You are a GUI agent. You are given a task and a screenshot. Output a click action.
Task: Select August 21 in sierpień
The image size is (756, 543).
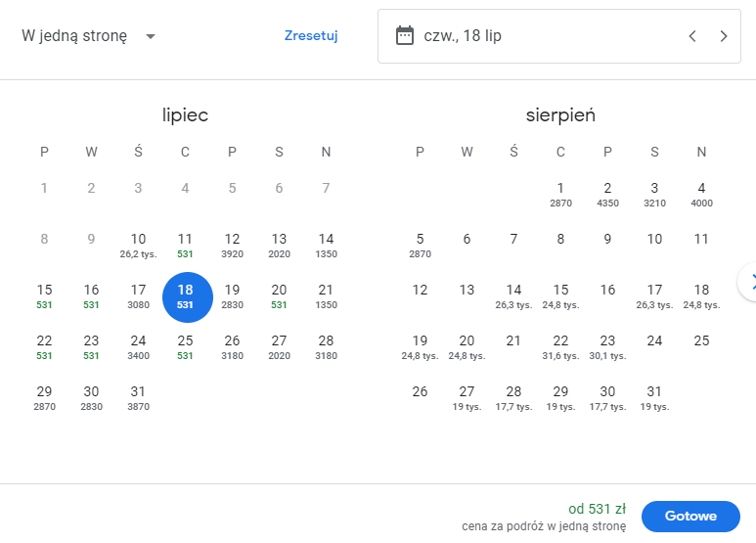[x=514, y=340]
